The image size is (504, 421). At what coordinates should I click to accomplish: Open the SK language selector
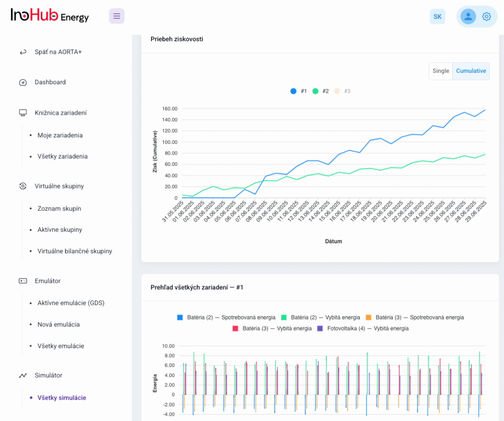pyautogui.click(x=437, y=16)
